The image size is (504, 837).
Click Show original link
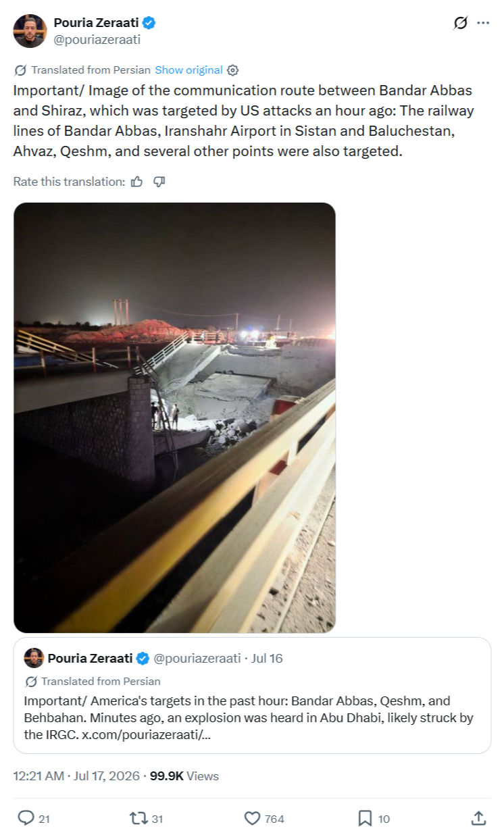click(188, 70)
